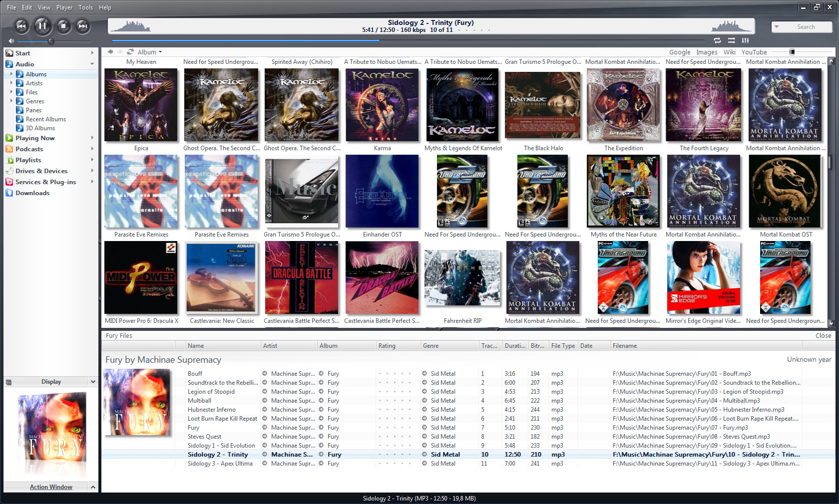Image resolution: width=839 pixels, height=504 pixels.
Task: Click the 3D Albums icon
Action: [19, 128]
